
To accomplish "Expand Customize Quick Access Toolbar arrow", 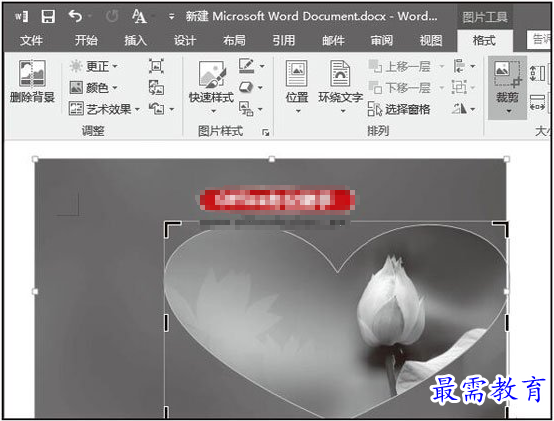I will 171,16.
